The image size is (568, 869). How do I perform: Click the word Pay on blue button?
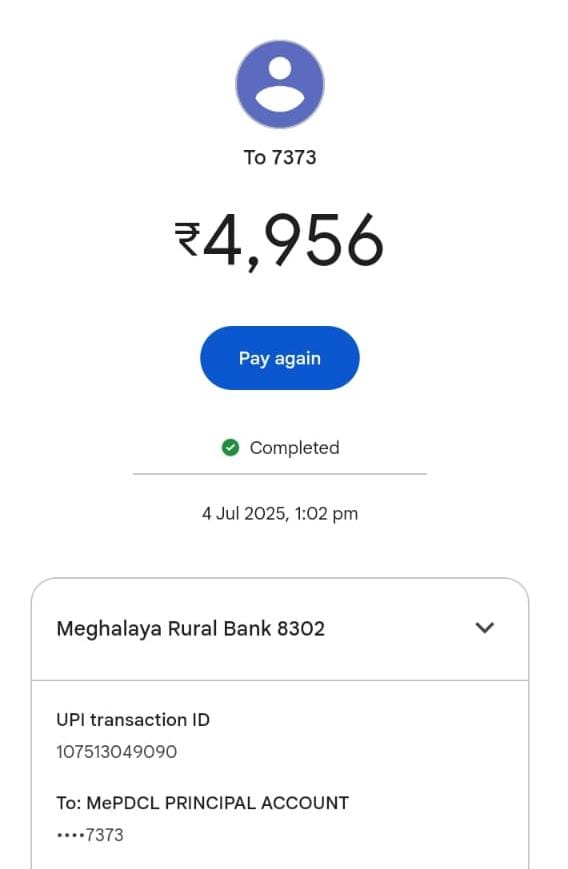[254, 359]
